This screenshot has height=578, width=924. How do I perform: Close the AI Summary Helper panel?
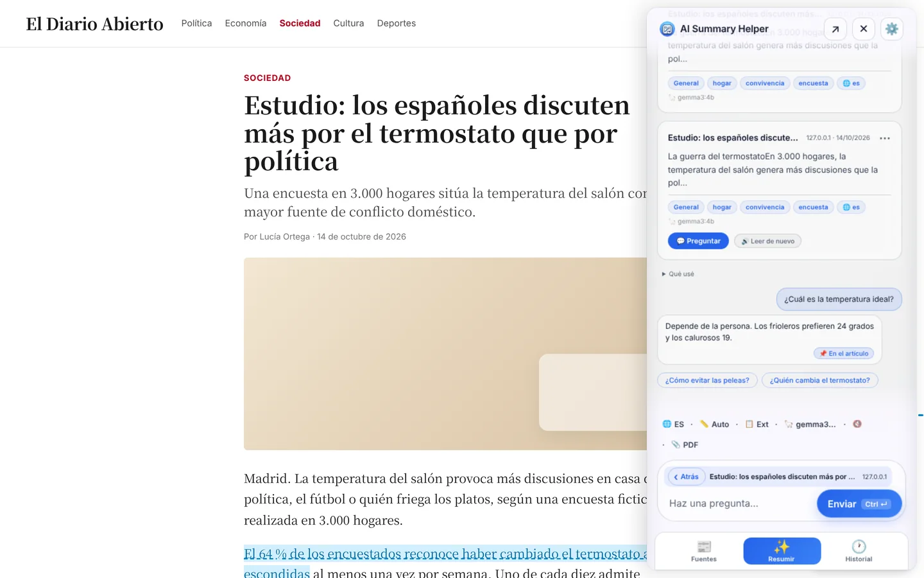[864, 29]
